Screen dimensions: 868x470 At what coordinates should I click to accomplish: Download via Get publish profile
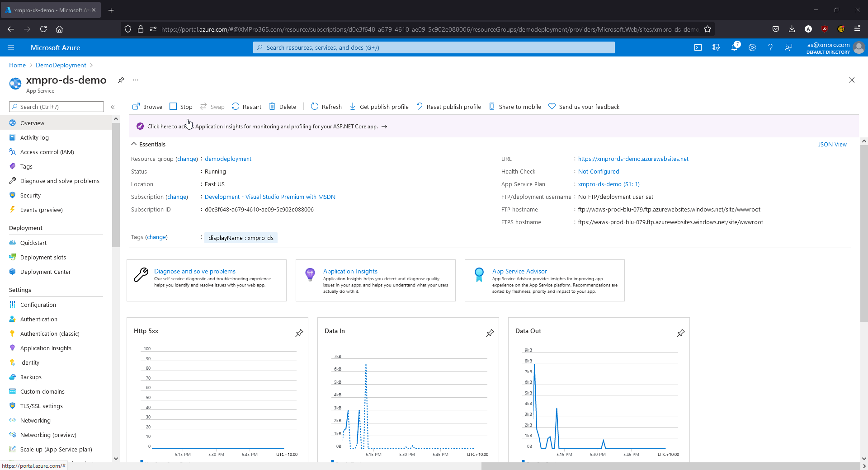[x=379, y=107]
